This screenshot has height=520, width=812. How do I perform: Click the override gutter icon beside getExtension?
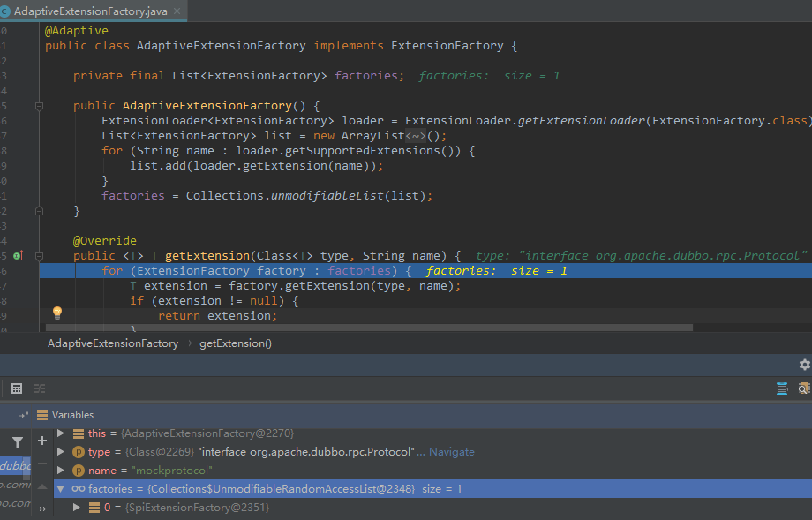(x=19, y=255)
